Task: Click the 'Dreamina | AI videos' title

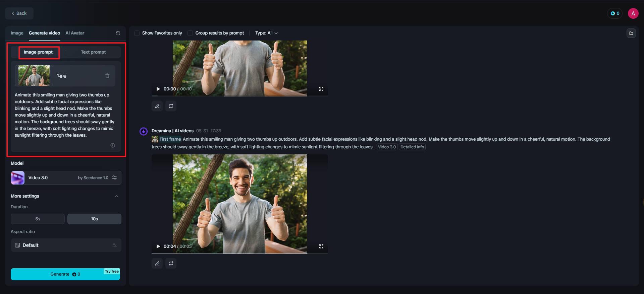Action: click(172, 131)
